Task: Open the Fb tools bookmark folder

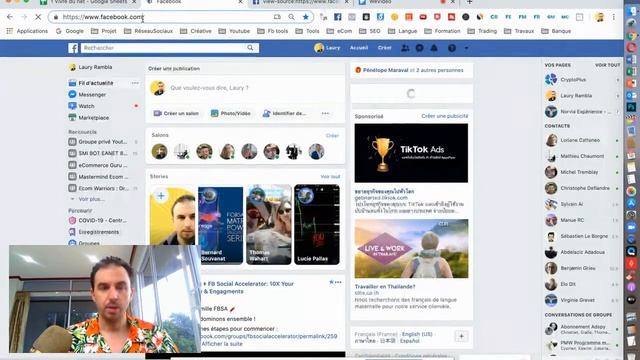Action: tap(273, 31)
